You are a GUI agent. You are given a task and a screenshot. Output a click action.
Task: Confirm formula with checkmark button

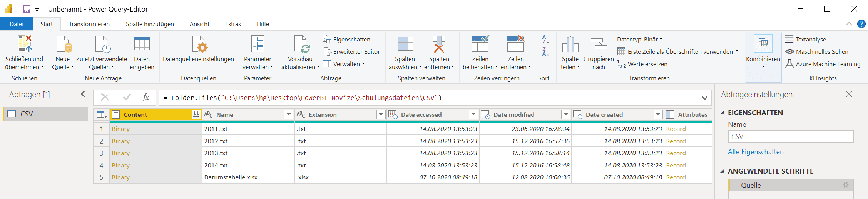tap(127, 98)
